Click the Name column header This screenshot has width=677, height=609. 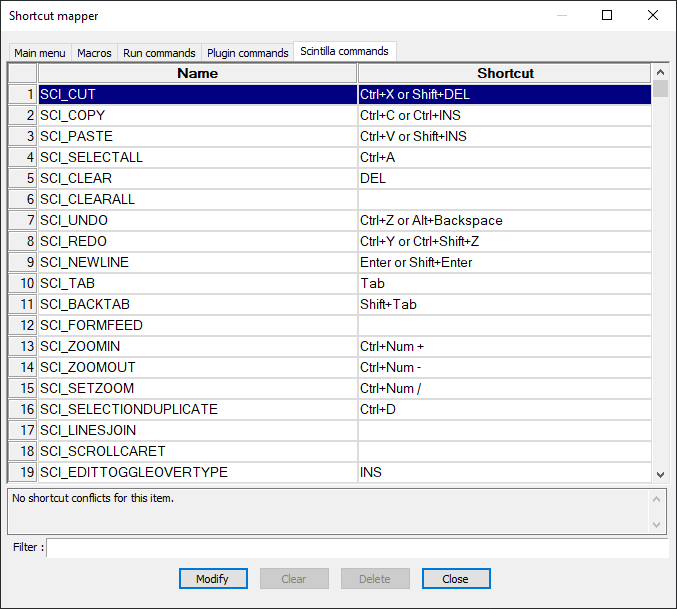[198, 73]
